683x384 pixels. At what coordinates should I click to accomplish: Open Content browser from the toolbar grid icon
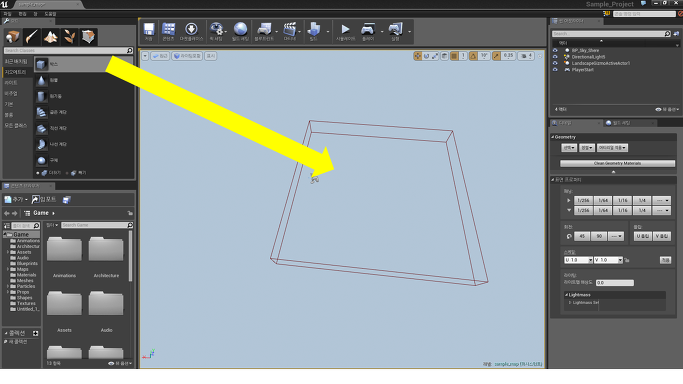(x=168, y=29)
